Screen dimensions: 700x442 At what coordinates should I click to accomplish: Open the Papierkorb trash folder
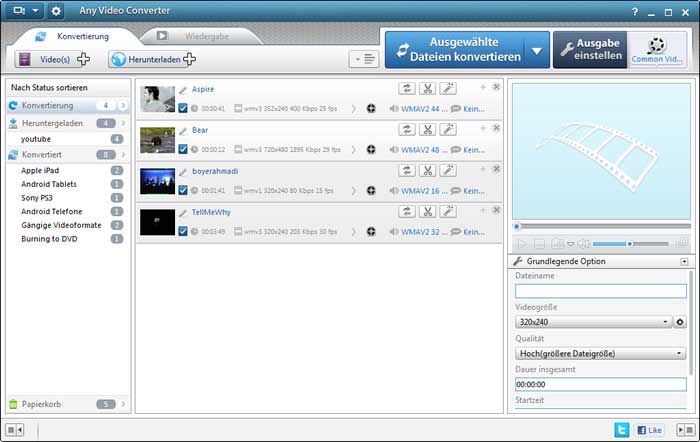coord(68,404)
